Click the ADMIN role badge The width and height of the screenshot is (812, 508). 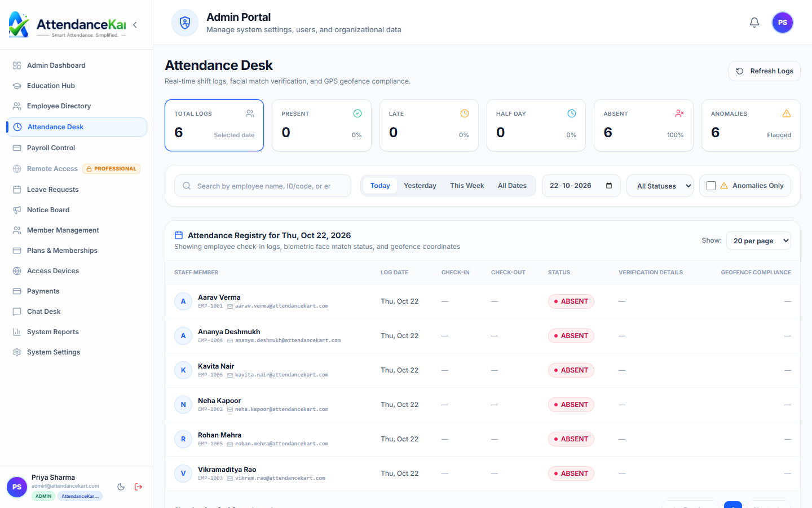click(x=43, y=496)
